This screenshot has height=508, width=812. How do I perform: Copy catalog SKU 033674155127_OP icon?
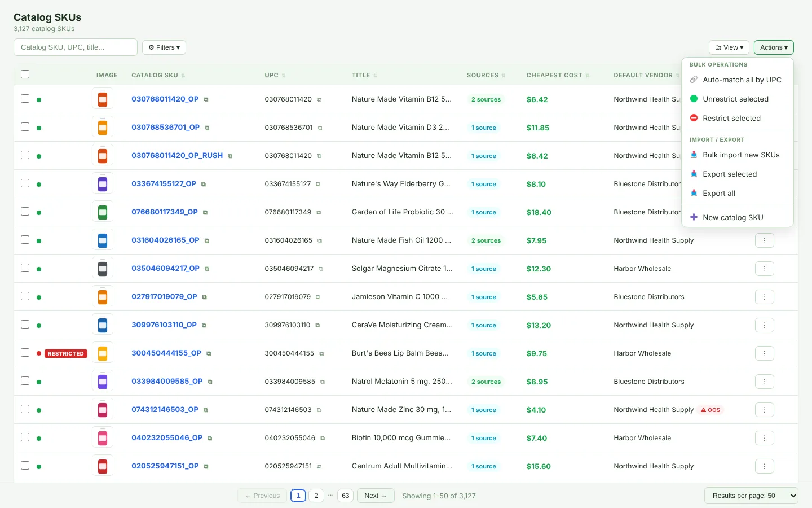coord(204,185)
